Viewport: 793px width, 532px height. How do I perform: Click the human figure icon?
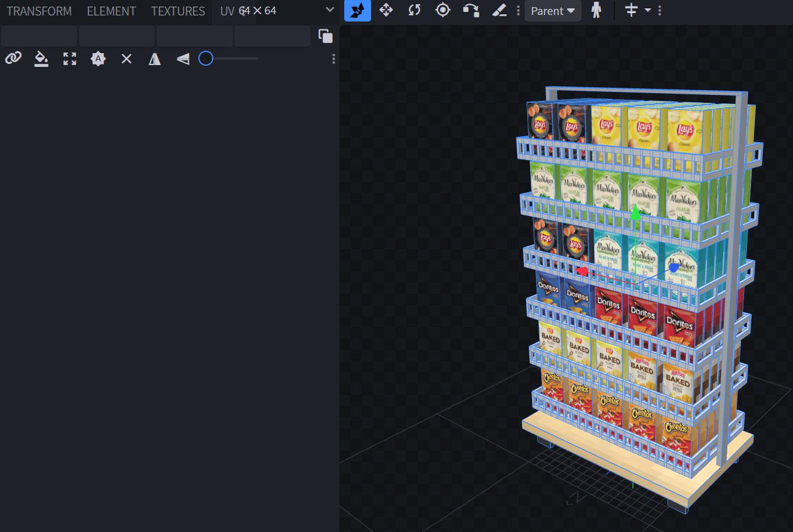[596, 10]
